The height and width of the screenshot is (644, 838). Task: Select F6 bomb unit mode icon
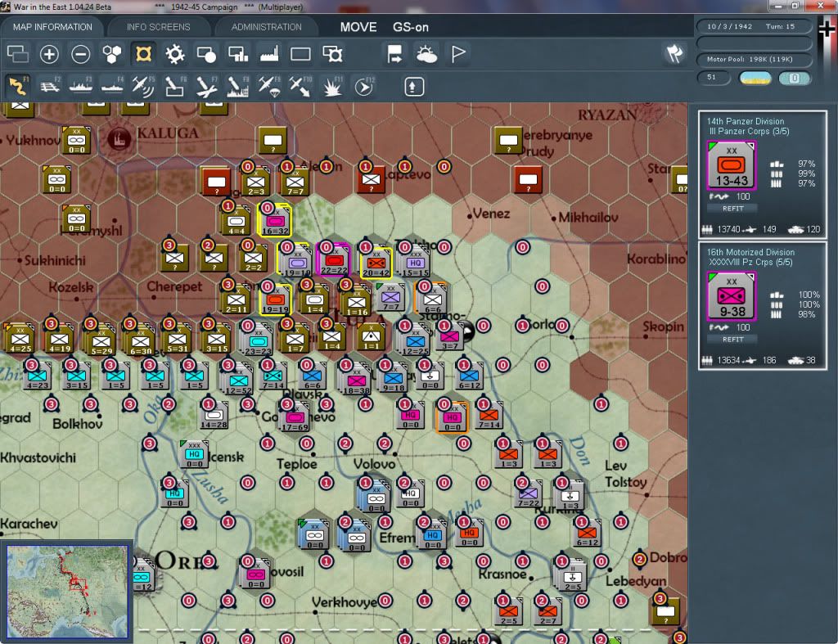point(175,86)
